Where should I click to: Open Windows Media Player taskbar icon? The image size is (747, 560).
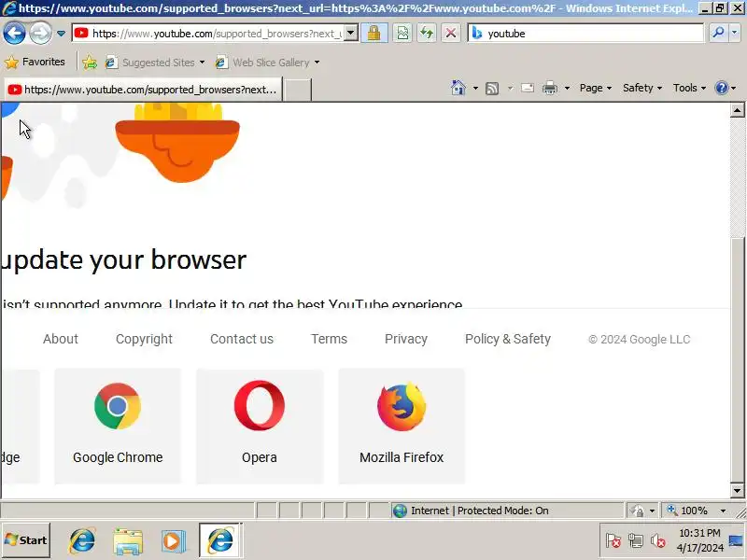pos(173,541)
